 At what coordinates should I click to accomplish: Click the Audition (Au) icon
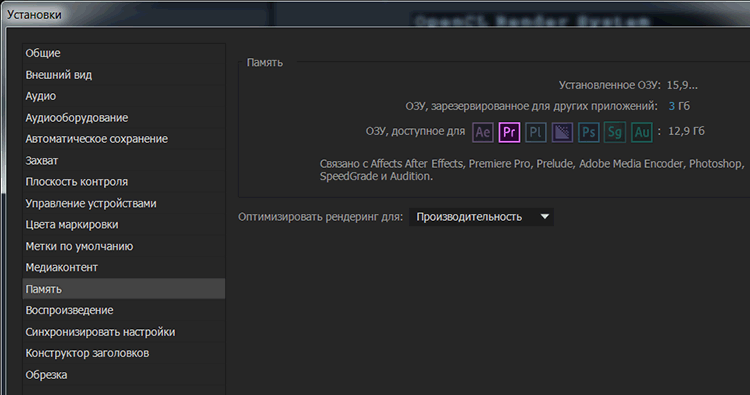click(641, 132)
